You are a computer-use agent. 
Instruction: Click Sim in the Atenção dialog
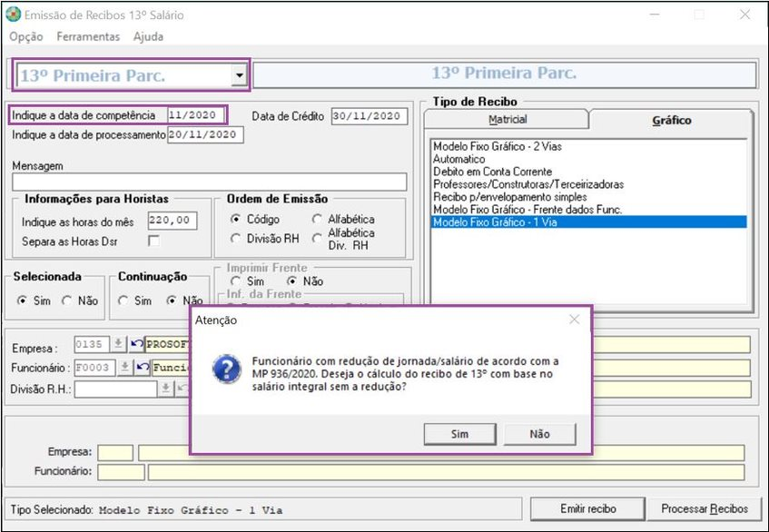459,434
